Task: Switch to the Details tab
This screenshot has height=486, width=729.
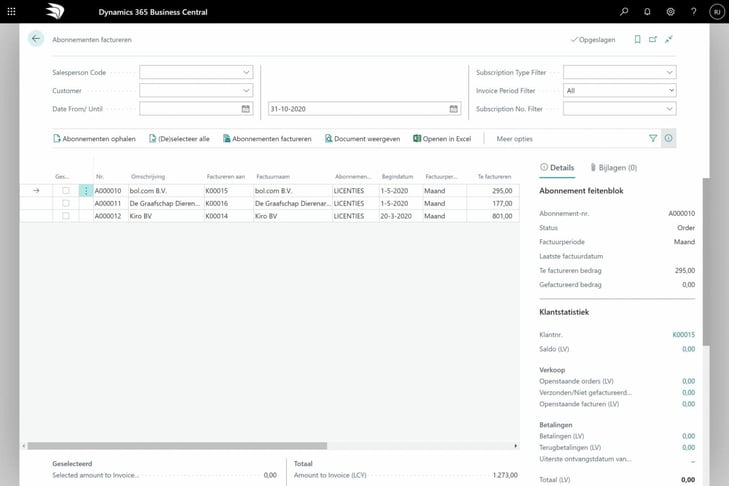Action: click(x=557, y=167)
